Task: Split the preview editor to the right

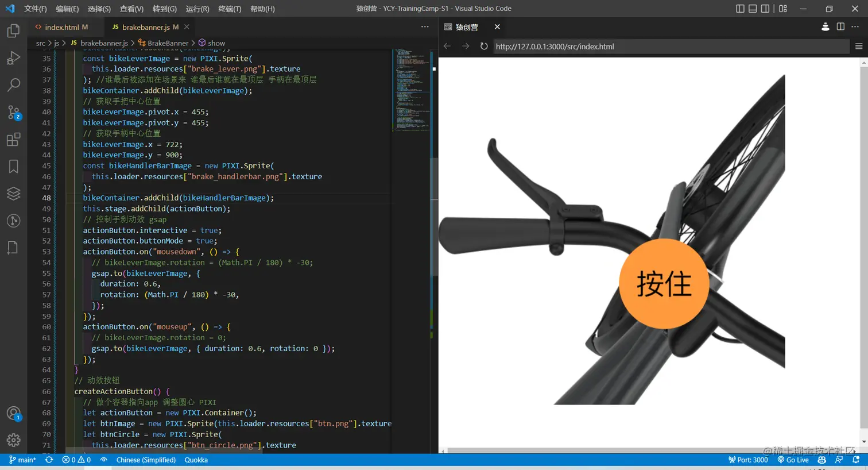Action: (840, 27)
